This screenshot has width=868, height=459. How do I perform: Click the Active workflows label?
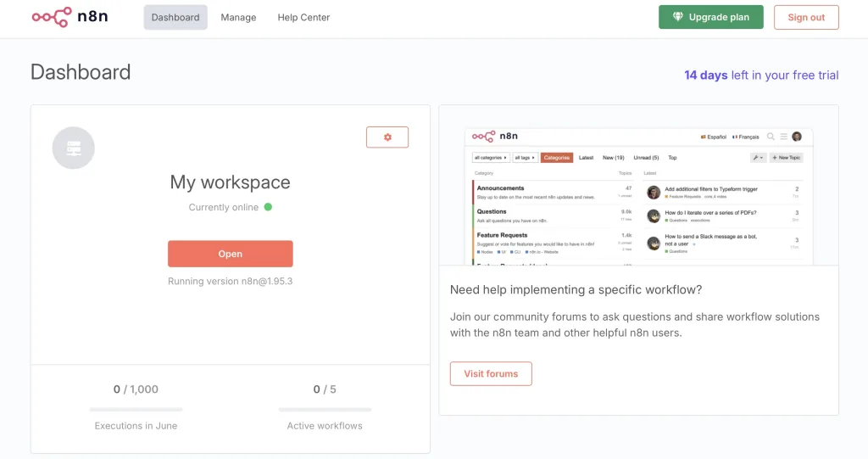click(x=325, y=426)
